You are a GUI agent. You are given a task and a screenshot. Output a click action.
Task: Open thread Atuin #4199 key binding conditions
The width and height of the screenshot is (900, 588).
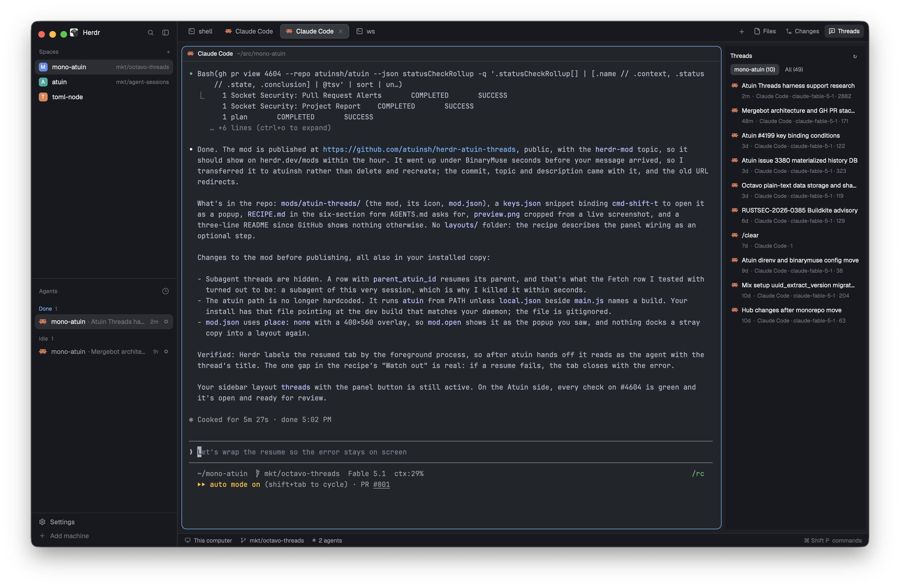click(795, 141)
